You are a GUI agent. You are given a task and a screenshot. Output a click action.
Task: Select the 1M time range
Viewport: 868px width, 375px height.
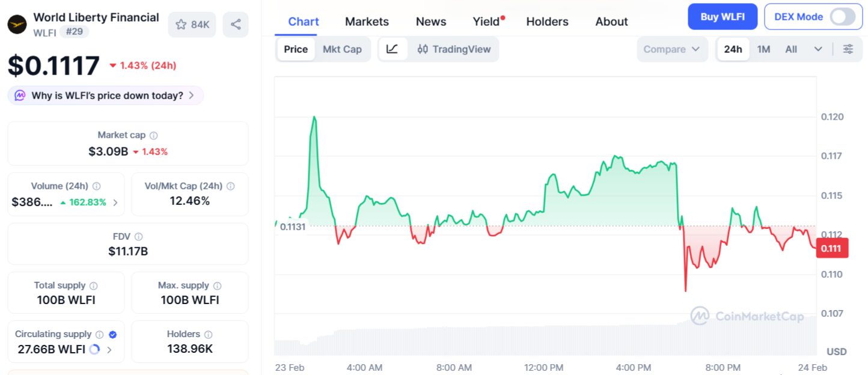tap(763, 49)
